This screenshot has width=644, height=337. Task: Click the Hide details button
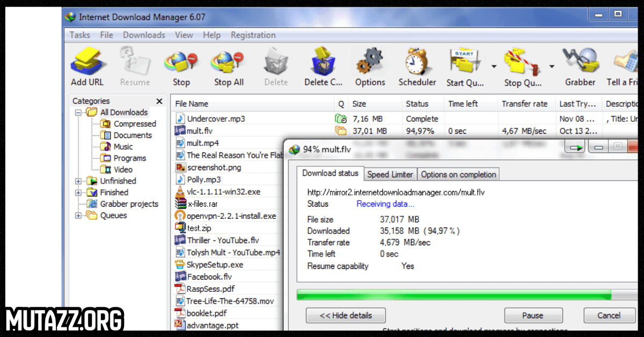346,316
